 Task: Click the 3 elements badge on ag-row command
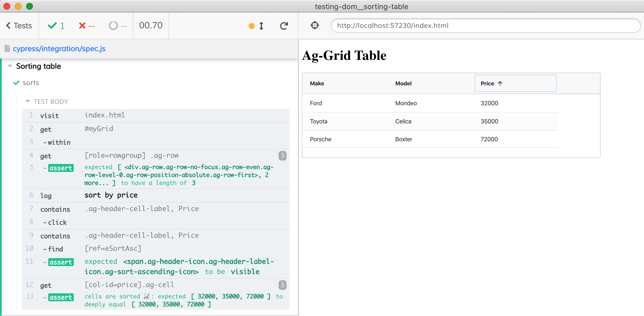282,155
